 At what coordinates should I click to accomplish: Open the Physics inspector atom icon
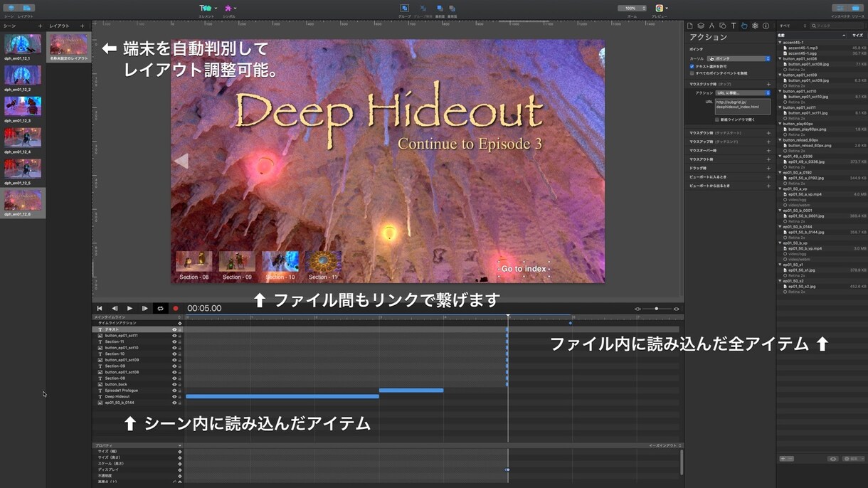pos(755,26)
